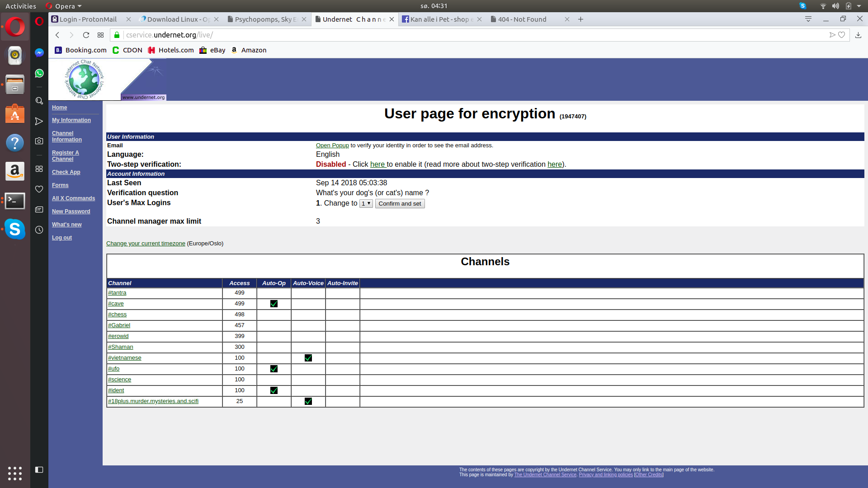Screen dimensions: 868x488
Task: Click Confirm and set button
Action: tap(400, 203)
